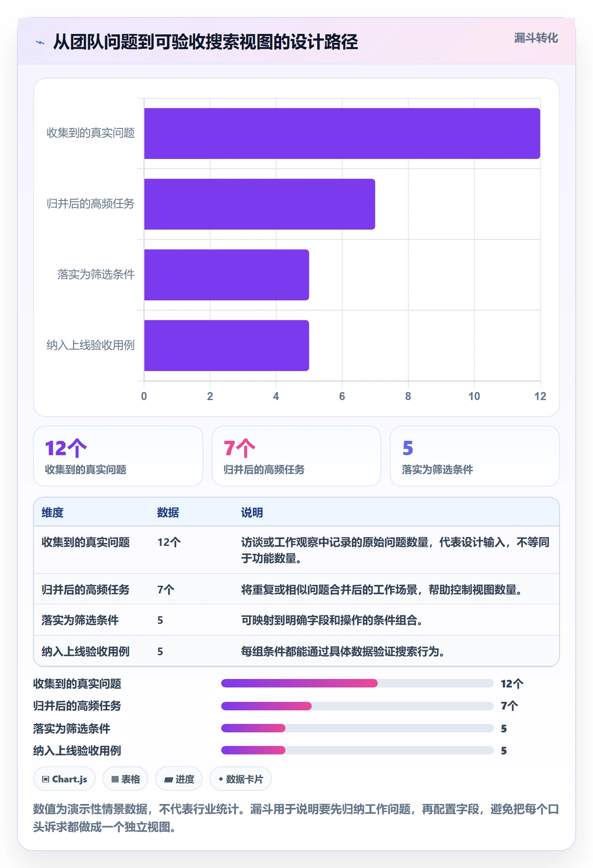The width and height of the screenshot is (593, 868).
Task: Click the x-axis tick label 10
Action: (x=474, y=396)
